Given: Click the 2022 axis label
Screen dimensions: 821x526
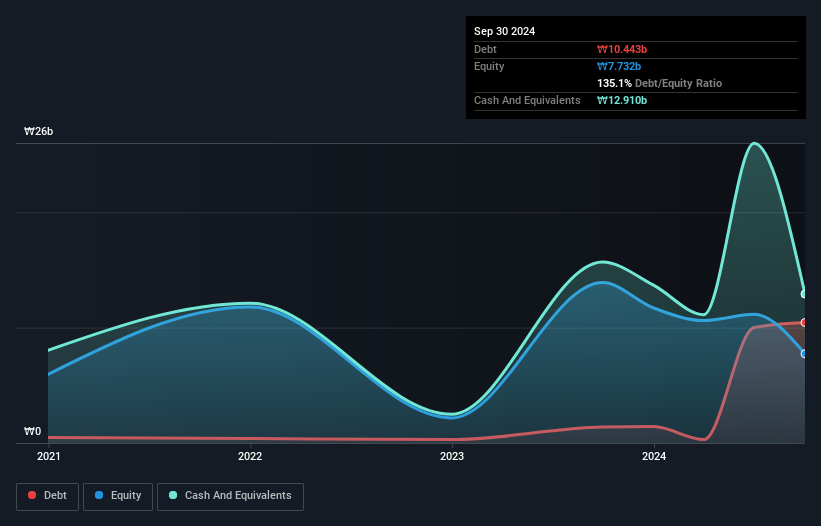Looking at the screenshot, I should click(250, 456).
